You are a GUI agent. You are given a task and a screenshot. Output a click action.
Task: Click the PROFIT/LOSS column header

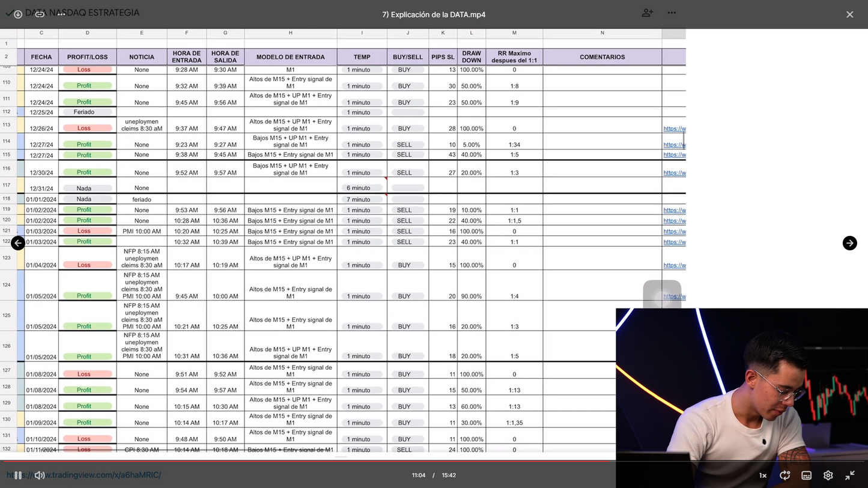[x=87, y=57]
